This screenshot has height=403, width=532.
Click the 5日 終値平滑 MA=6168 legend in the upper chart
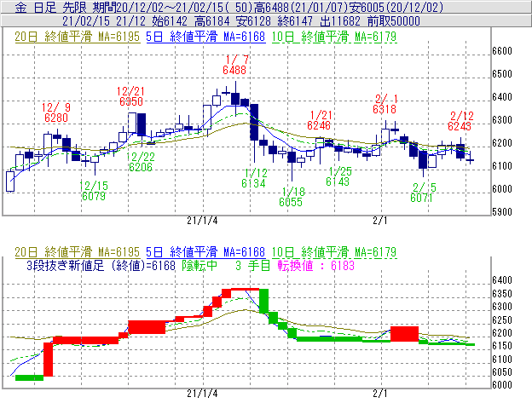coord(205,37)
